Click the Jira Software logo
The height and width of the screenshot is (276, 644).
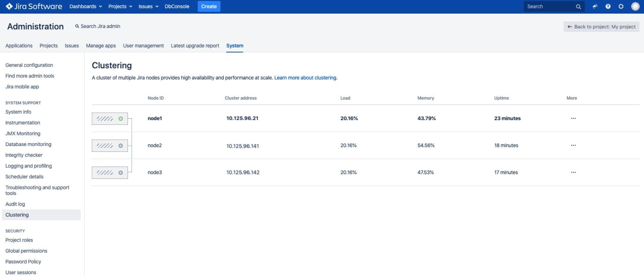pos(34,6)
